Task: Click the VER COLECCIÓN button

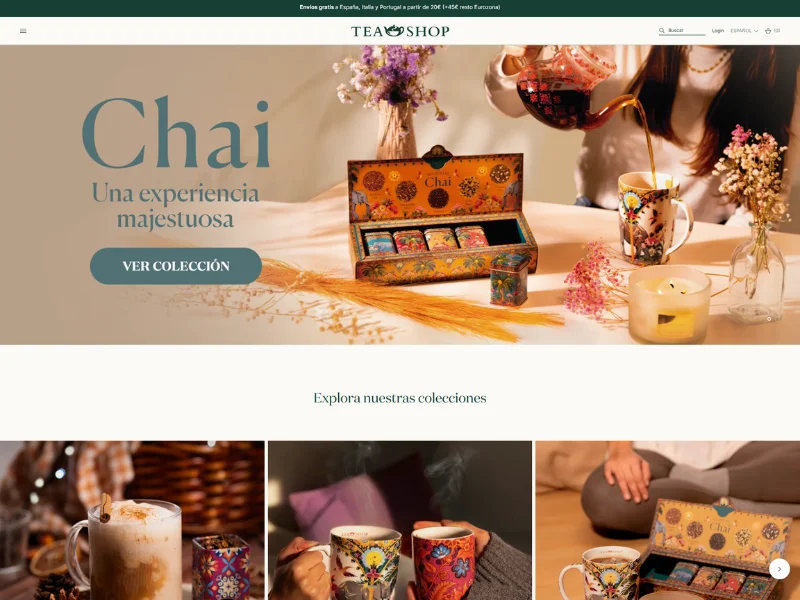Action: click(x=176, y=266)
